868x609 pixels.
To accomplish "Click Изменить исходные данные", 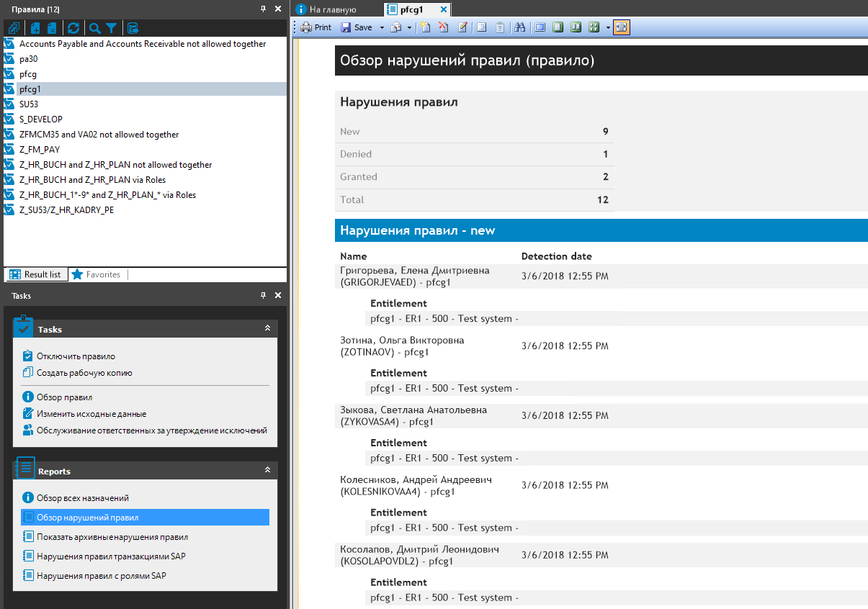I will 84,414.
